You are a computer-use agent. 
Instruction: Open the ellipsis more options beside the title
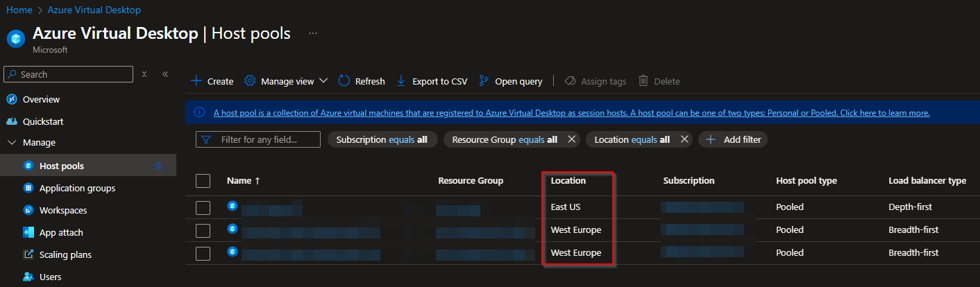[x=313, y=33]
